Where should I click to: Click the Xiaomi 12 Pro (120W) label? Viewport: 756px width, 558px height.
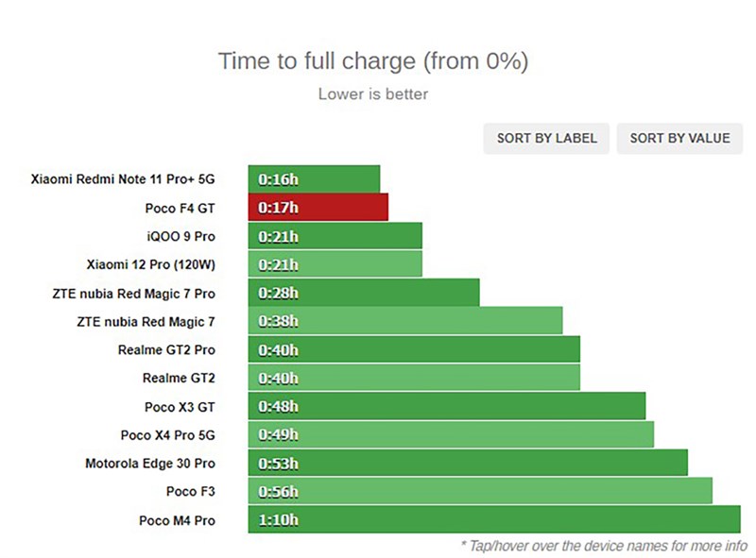(x=150, y=264)
